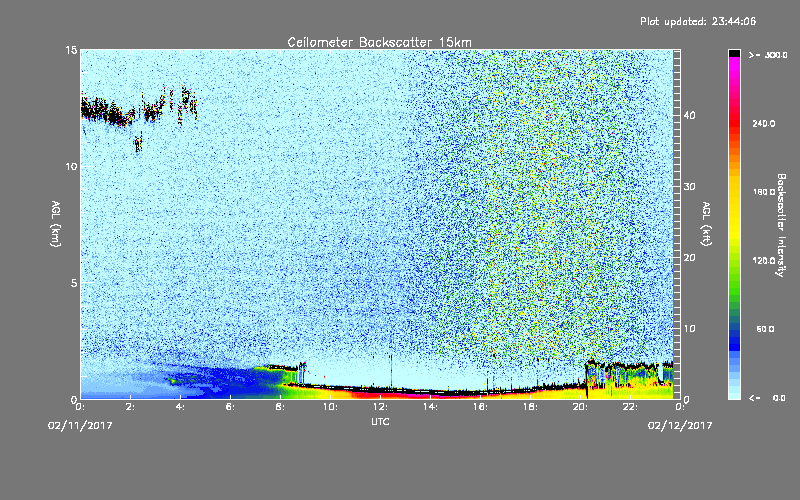Click the plot title 'Ceilometer Backscatter 15km'

click(379, 42)
